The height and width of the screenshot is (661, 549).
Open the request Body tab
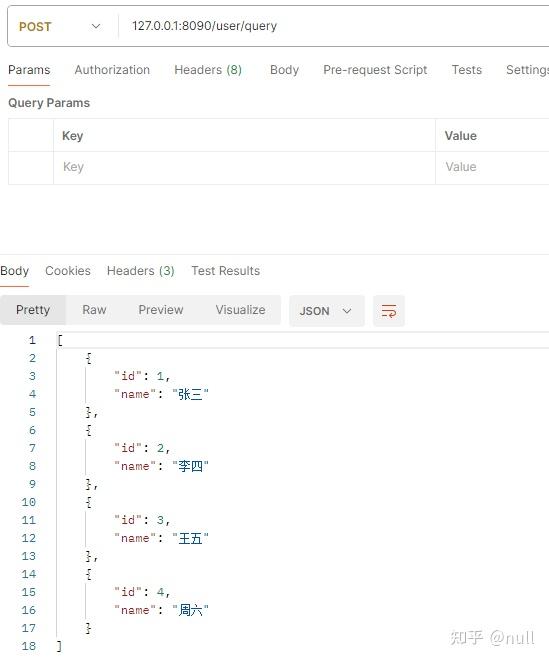284,70
